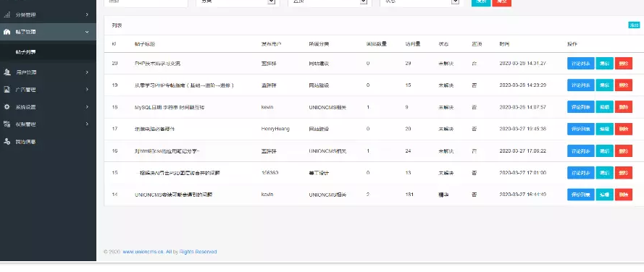Open the 置顶 filter dropdown
The image size is (644, 272).
(x=330, y=2)
